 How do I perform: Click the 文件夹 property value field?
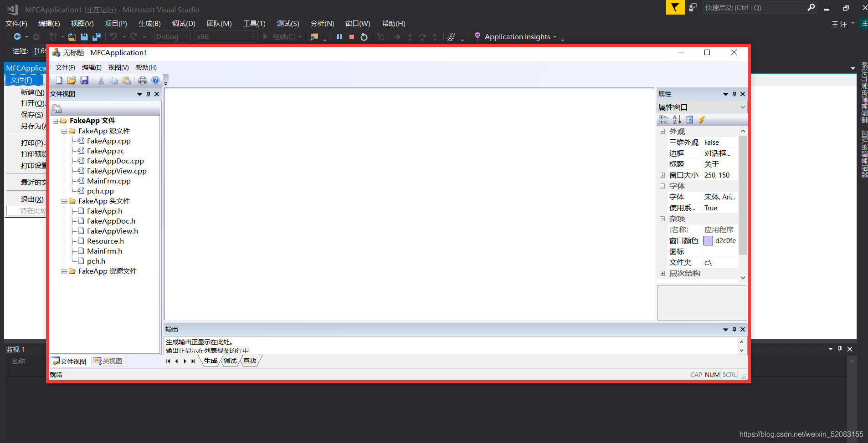[x=720, y=263]
